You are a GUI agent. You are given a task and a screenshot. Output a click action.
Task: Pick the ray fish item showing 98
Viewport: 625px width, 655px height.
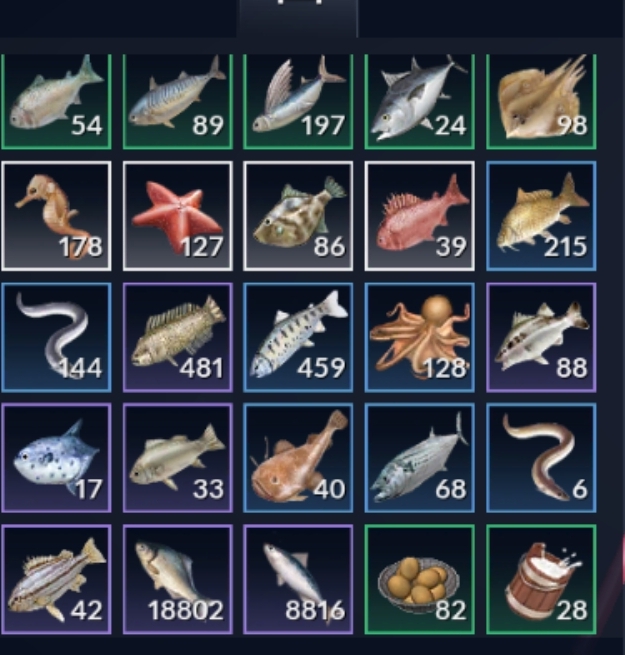(x=541, y=102)
